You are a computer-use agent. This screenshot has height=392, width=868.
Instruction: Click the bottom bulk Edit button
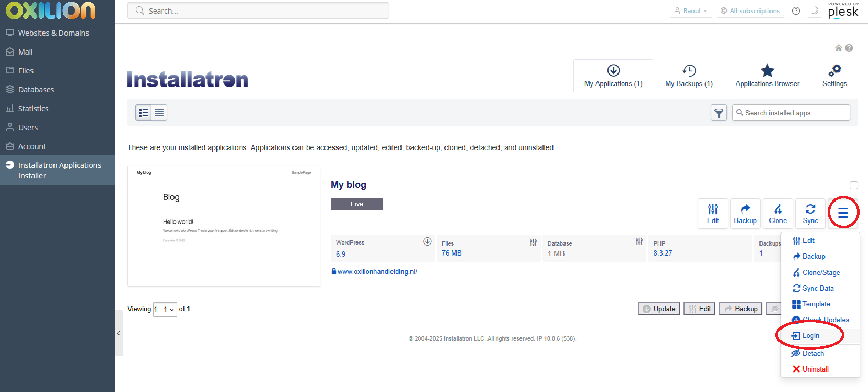(x=699, y=309)
